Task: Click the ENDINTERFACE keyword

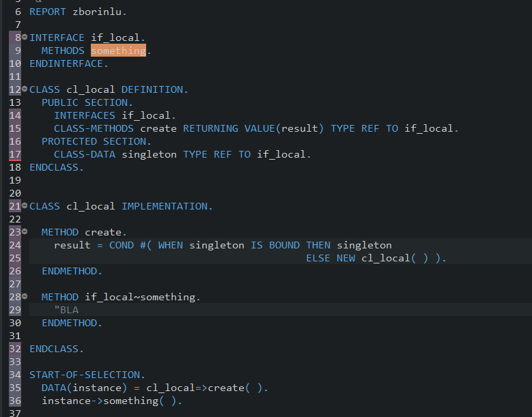Action: click(x=66, y=63)
